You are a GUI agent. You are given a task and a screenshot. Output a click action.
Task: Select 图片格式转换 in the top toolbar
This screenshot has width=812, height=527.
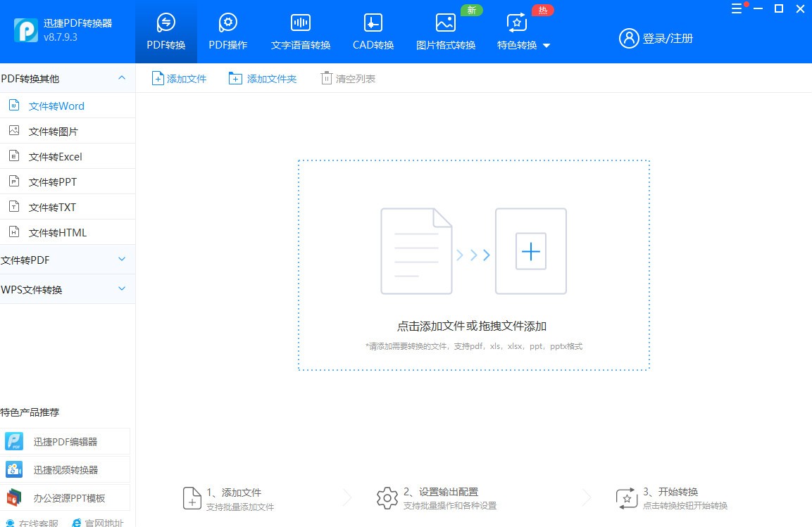pos(445,30)
